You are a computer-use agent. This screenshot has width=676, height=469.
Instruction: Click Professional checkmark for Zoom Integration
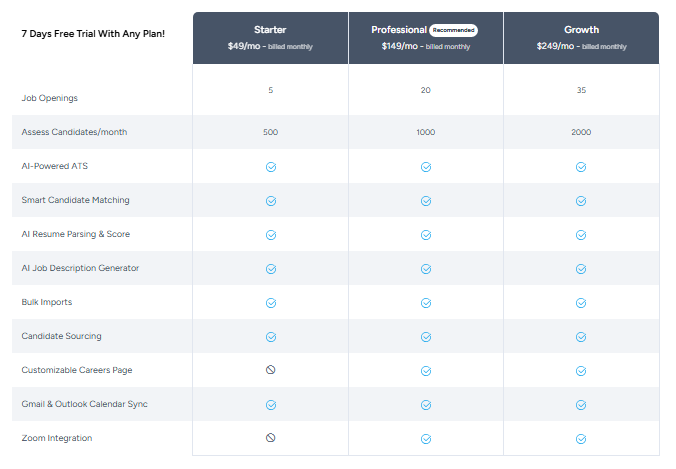(426, 438)
